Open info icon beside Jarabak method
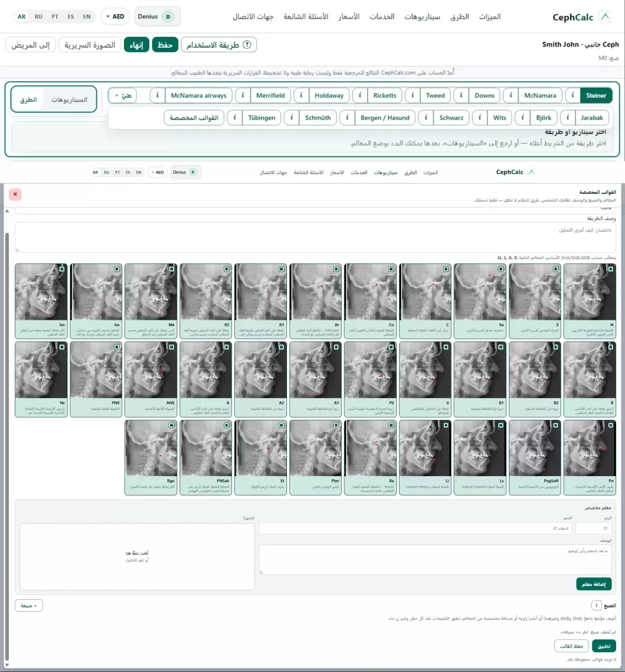The width and height of the screenshot is (625, 672). click(568, 118)
